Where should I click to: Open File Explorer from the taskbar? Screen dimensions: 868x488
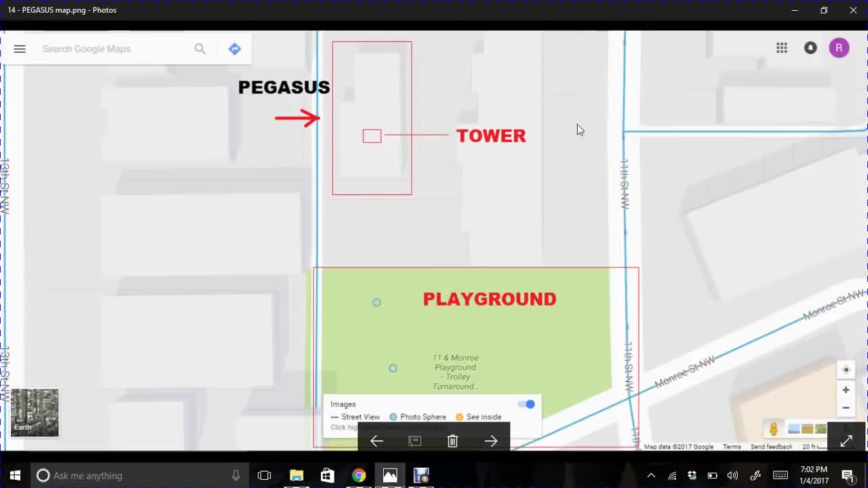pos(296,475)
